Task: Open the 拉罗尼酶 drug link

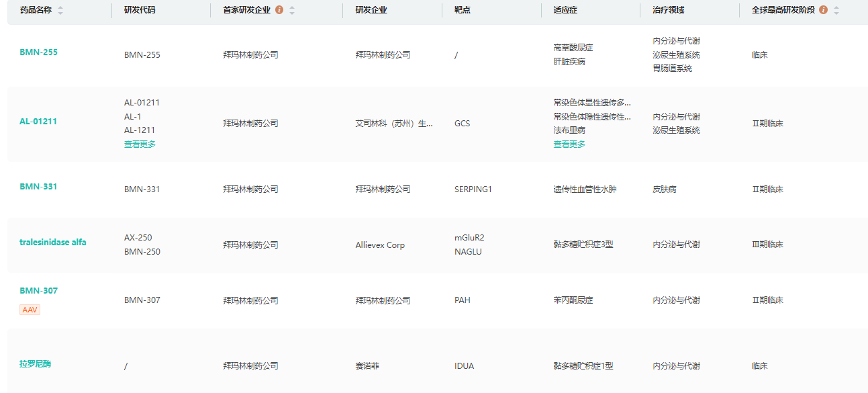Action: click(x=35, y=364)
